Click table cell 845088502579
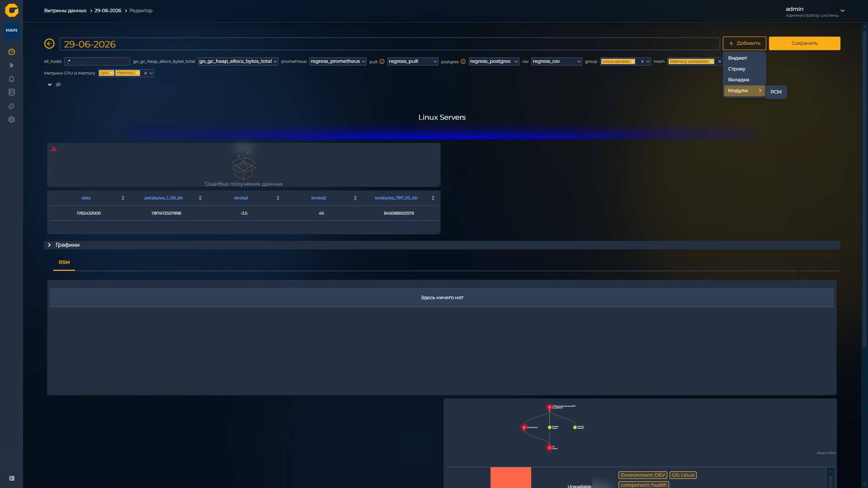This screenshot has width=868, height=488. coord(399,213)
